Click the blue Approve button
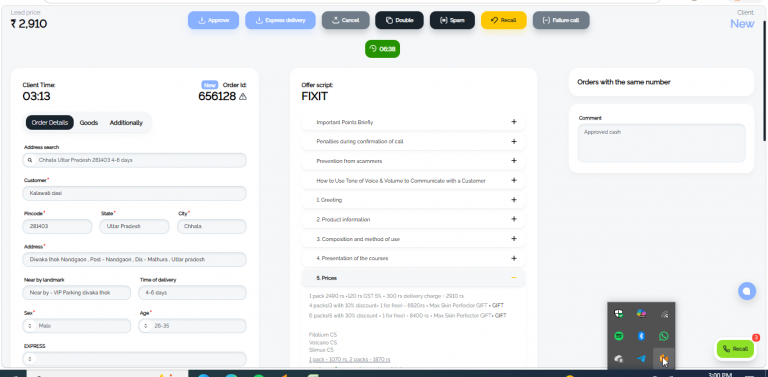768x377 pixels. point(214,20)
